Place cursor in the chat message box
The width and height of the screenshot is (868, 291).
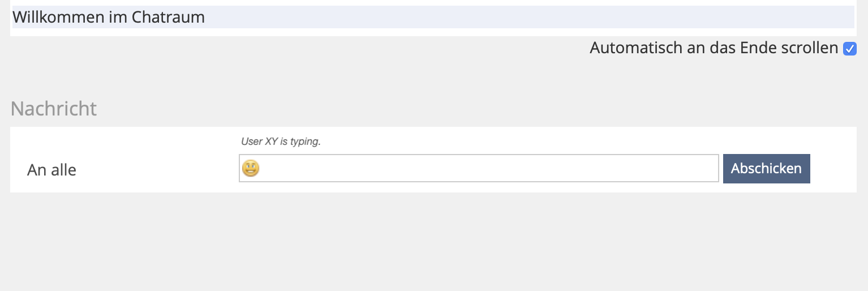(x=487, y=169)
